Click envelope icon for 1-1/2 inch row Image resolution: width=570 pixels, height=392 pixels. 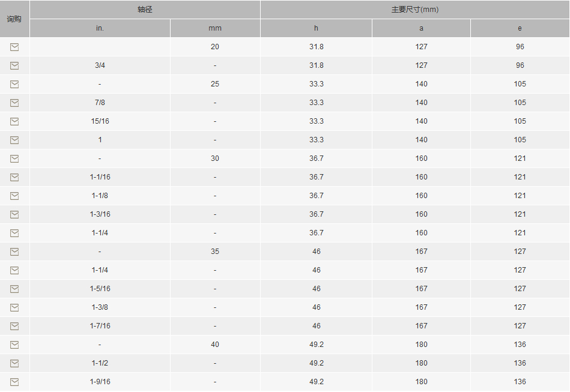[x=14, y=363]
